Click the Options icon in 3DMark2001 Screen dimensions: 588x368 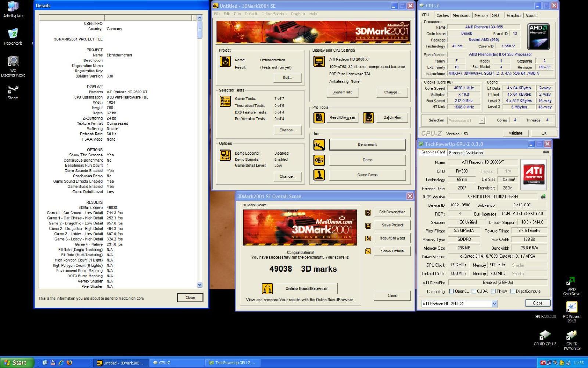pyautogui.click(x=225, y=155)
